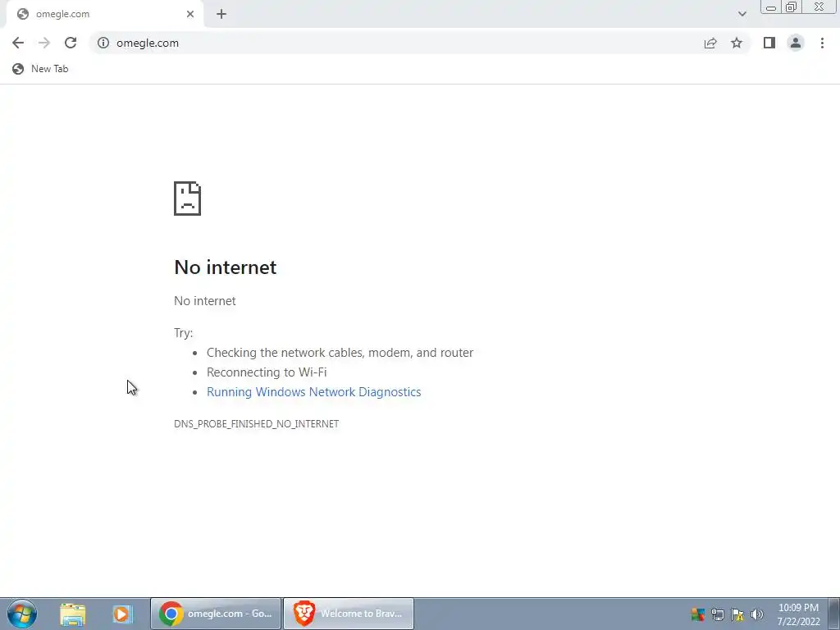Viewport: 840px width, 630px height.
Task: Click 'Checking the network cables, modem, and router'
Action: pos(340,353)
